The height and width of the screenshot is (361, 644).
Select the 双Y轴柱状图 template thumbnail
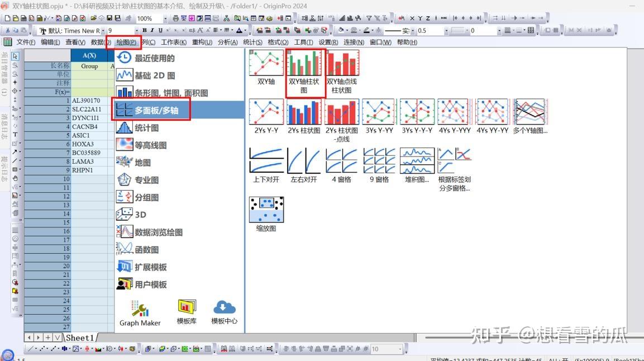pyautogui.click(x=304, y=63)
